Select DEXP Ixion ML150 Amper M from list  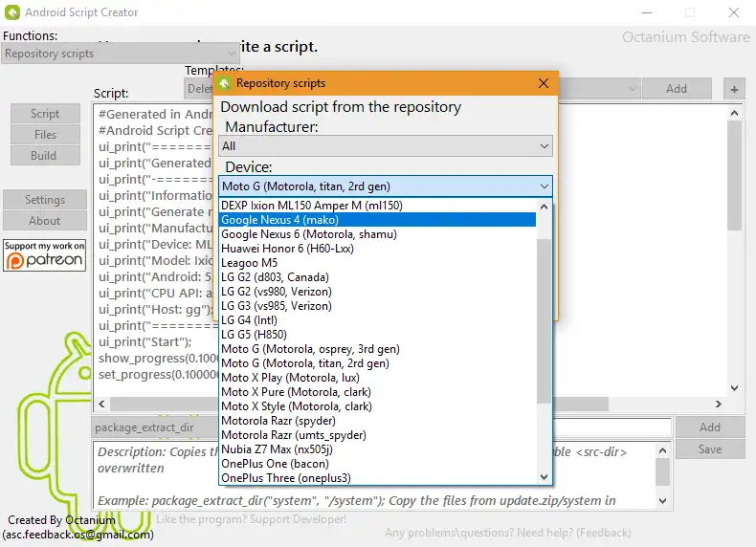377,206
